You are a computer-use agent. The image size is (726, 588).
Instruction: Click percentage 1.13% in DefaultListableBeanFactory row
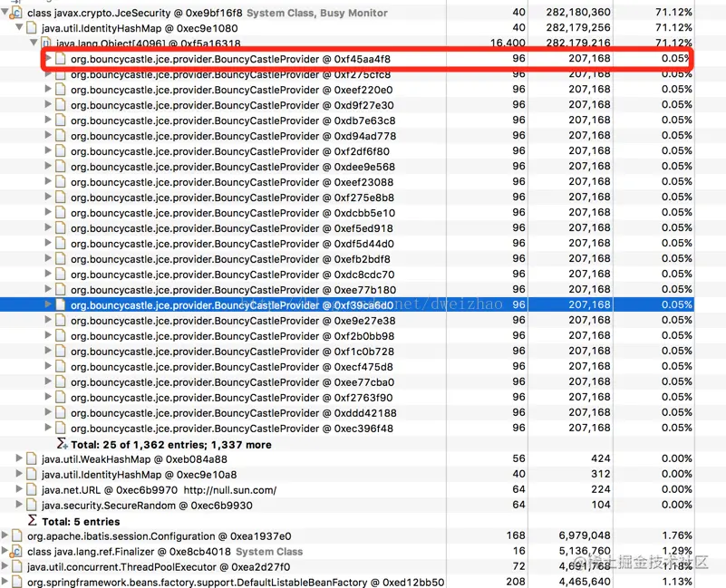click(677, 582)
